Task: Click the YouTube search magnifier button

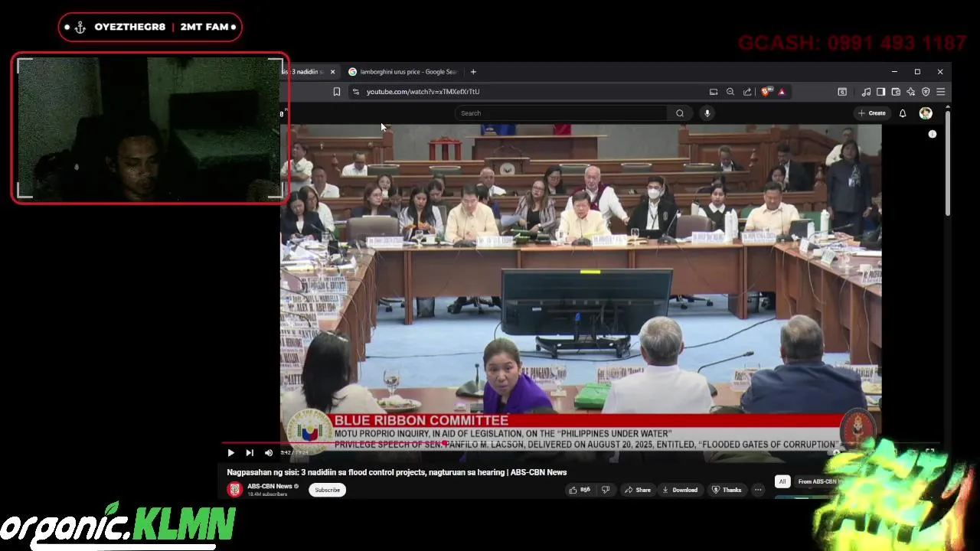Action: pyautogui.click(x=679, y=113)
